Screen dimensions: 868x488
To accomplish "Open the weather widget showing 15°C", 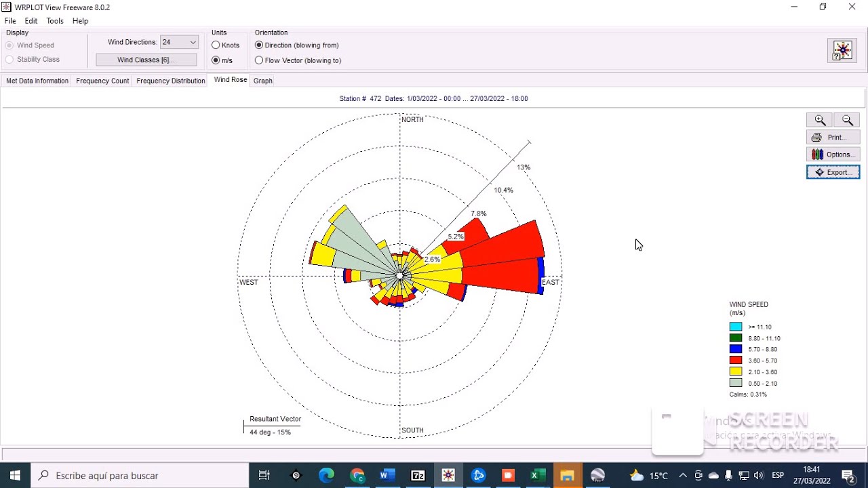I will [x=649, y=475].
